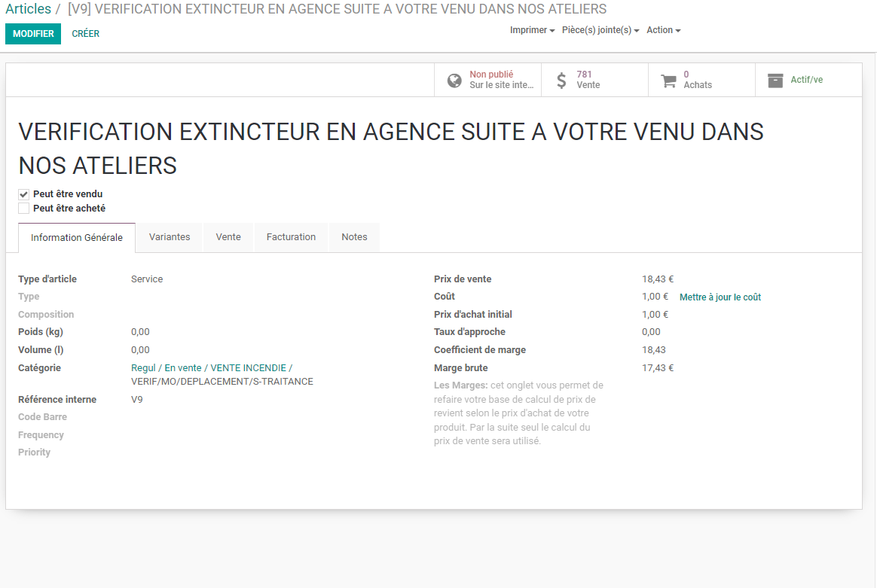The width and height of the screenshot is (877, 588).
Task: Open the product category link 'VENTE INCENDIE'
Action: [x=248, y=368]
